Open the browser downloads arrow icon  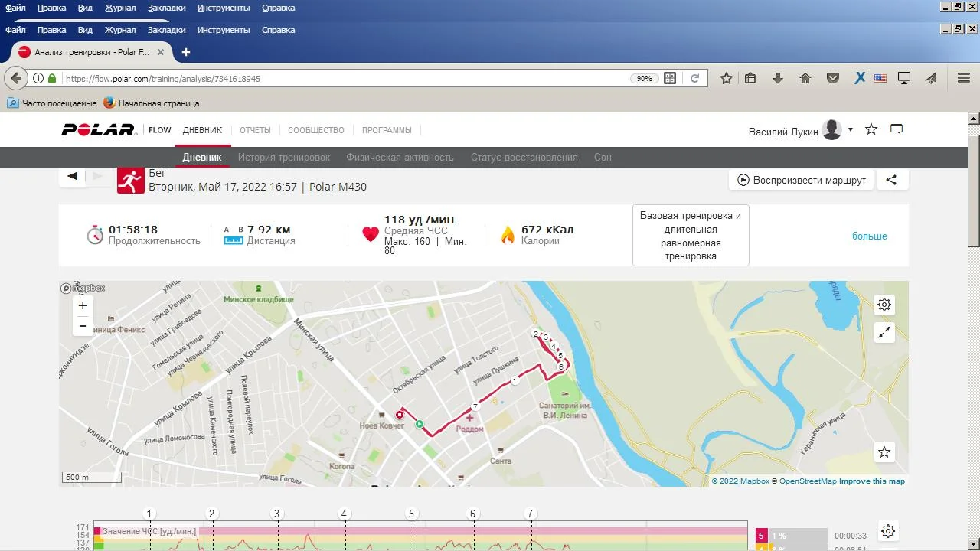778,78
